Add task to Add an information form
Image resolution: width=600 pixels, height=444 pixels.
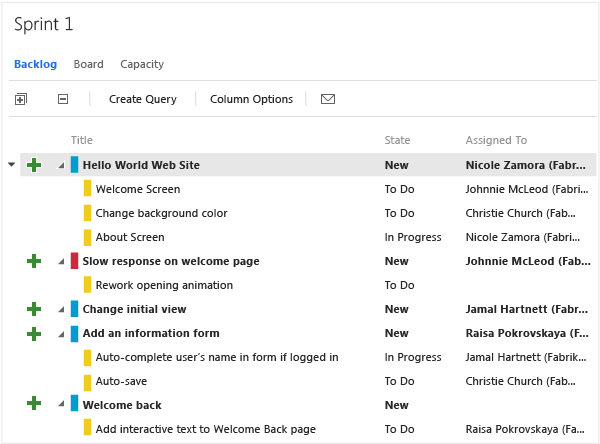click(x=34, y=333)
